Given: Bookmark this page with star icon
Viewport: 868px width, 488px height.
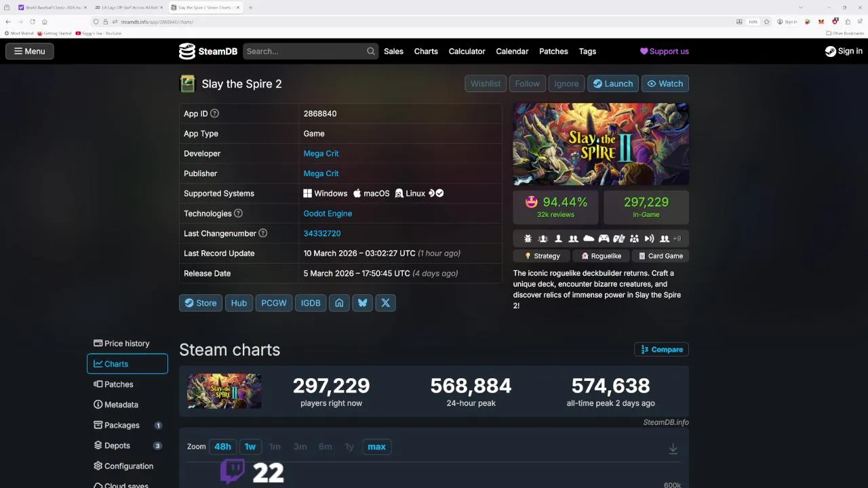Looking at the screenshot, I should 767,22.
